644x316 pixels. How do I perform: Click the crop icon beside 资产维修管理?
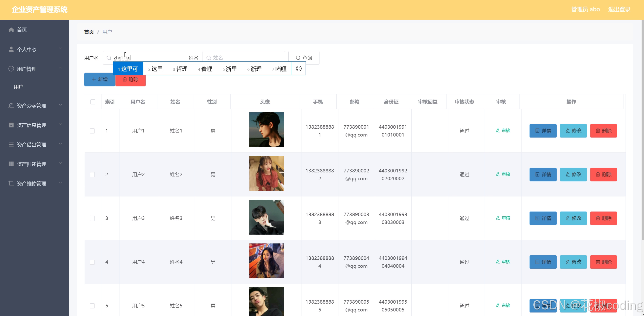[x=11, y=183]
